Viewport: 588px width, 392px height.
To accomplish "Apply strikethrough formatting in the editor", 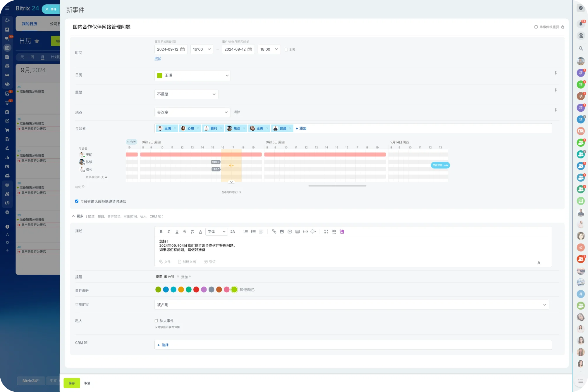I will 185,232.
